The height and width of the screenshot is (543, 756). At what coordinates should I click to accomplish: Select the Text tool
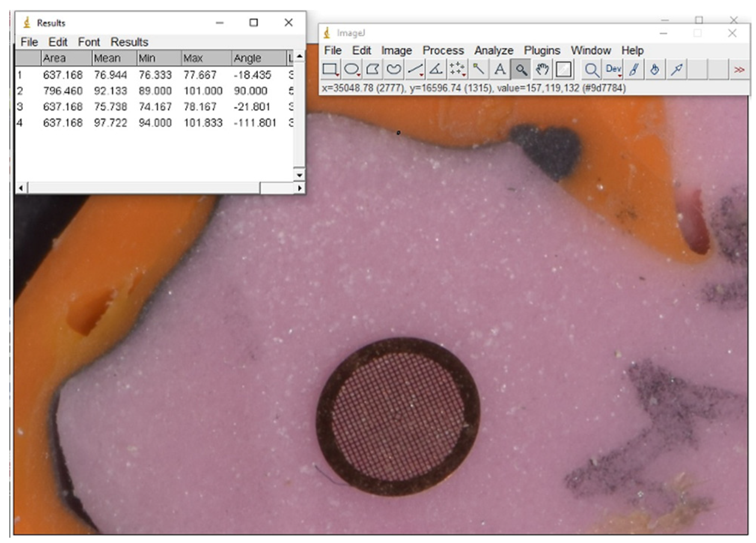pyautogui.click(x=500, y=70)
